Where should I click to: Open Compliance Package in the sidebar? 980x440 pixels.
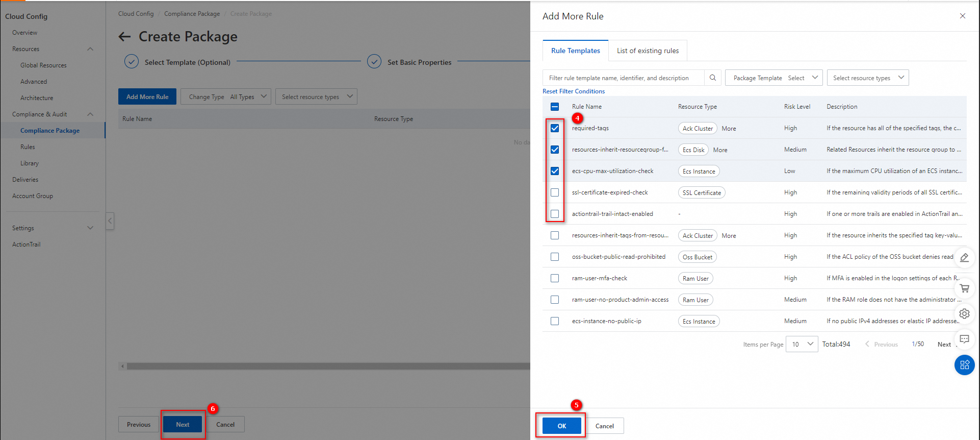pos(50,131)
